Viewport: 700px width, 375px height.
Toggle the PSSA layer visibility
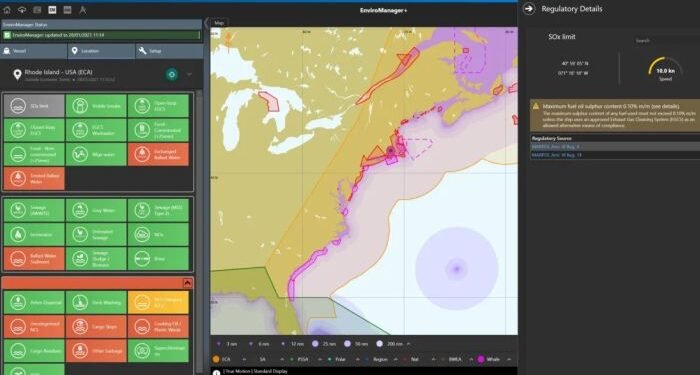[292, 359]
